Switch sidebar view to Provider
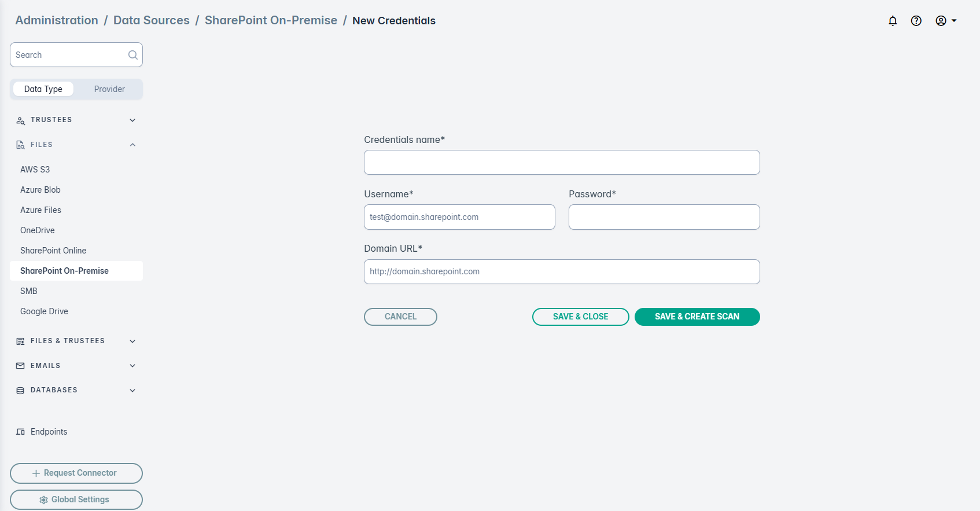The height and width of the screenshot is (511, 980). pyautogui.click(x=109, y=89)
